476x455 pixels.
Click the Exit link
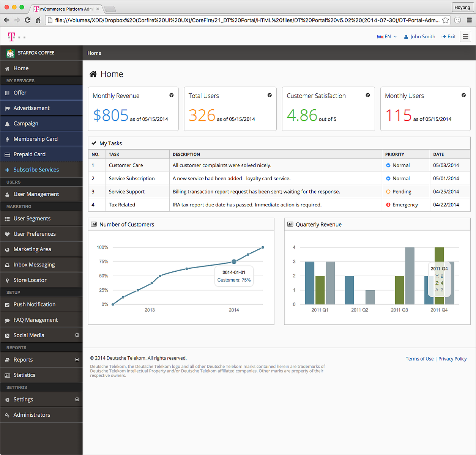coord(449,37)
